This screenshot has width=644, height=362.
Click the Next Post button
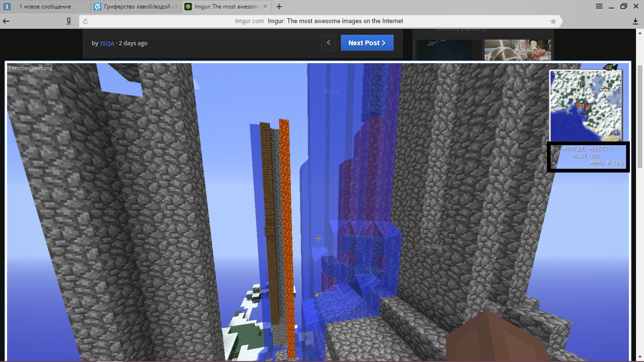(367, 43)
